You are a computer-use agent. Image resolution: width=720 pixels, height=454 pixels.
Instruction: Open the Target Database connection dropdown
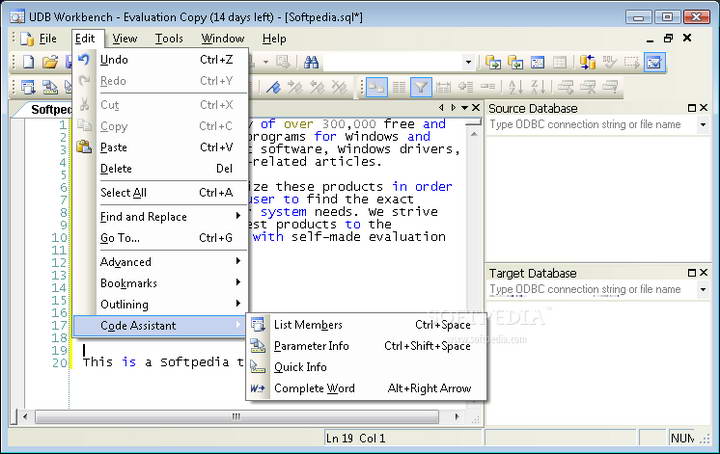(703, 290)
